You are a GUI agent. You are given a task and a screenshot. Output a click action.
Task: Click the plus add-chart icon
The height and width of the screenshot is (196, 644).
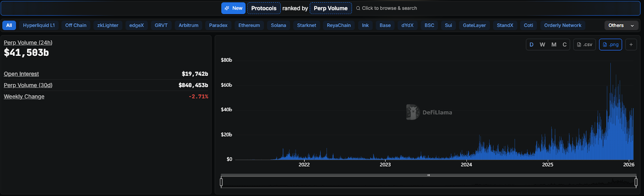[631, 45]
